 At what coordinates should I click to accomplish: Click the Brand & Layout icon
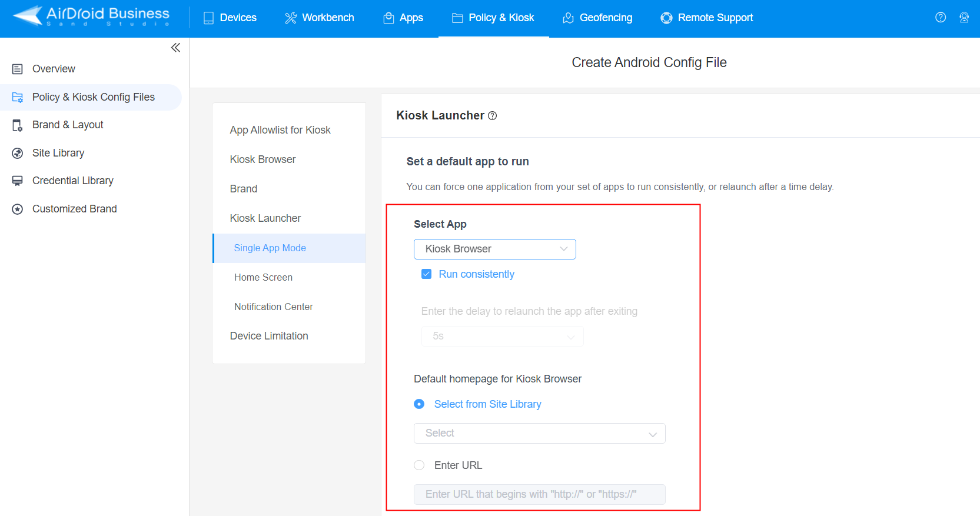pyautogui.click(x=18, y=125)
